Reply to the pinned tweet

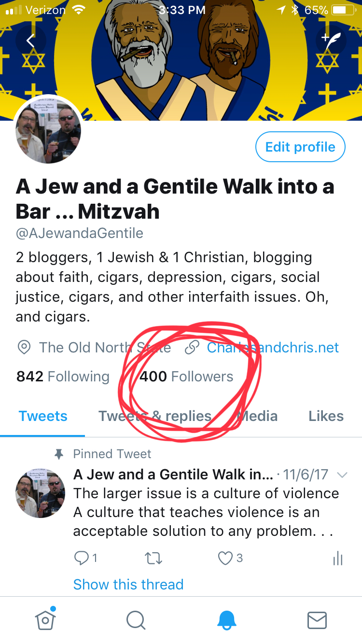point(81,559)
